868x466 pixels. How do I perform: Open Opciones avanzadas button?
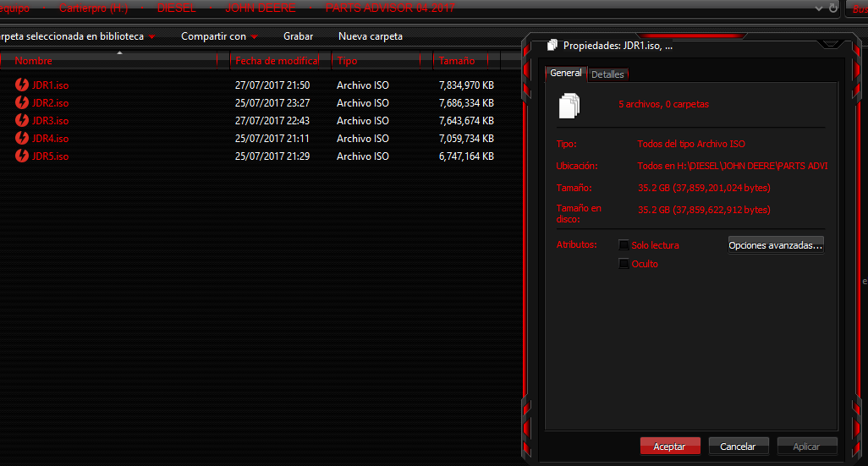click(776, 245)
